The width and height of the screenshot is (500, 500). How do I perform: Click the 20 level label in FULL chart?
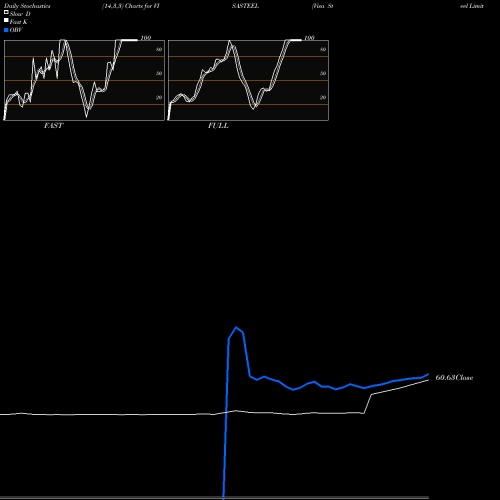(323, 98)
